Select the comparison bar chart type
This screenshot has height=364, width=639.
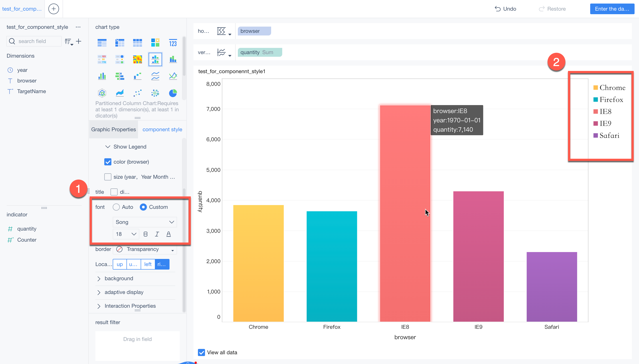click(120, 76)
